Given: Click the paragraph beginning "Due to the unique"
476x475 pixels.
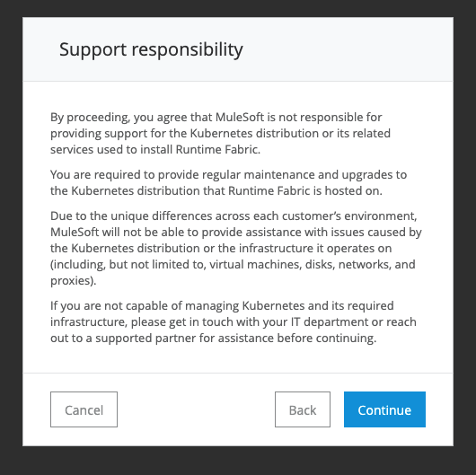Looking at the screenshot, I should [x=236, y=248].
